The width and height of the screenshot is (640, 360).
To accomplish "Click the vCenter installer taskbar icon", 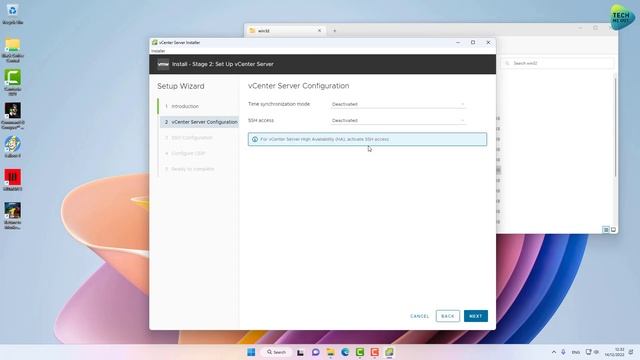I will click(389, 352).
